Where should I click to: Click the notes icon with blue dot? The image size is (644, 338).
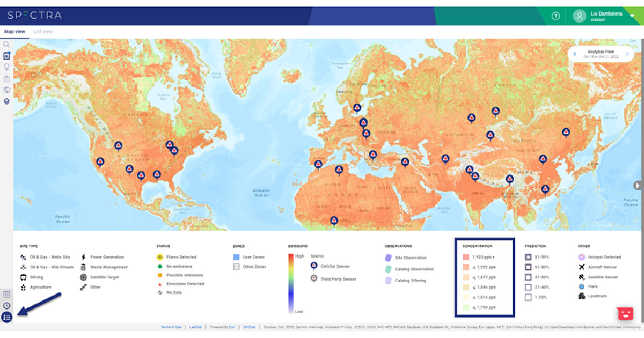[x=6, y=56]
